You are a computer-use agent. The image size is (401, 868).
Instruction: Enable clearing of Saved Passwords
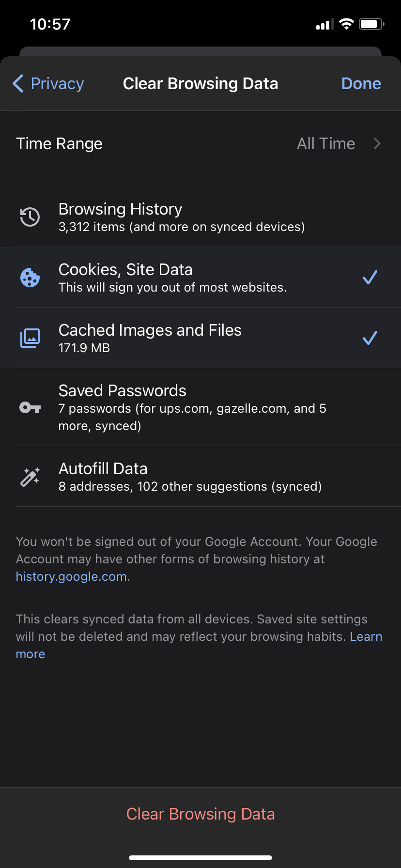click(x=200, y=407)
